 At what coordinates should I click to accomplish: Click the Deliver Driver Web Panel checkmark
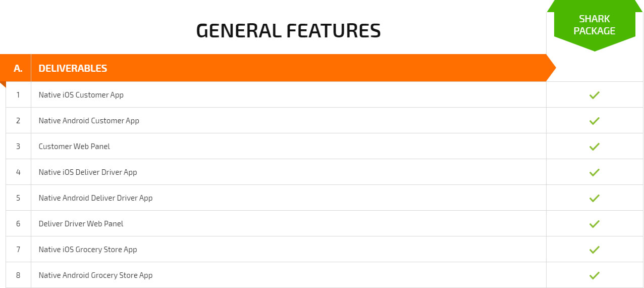[595, 224]
